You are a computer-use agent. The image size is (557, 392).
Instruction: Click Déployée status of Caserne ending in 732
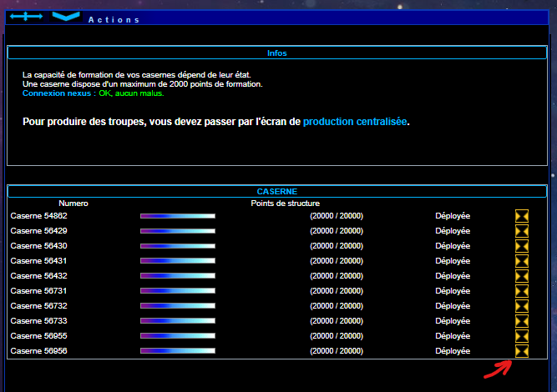(453, 306)
